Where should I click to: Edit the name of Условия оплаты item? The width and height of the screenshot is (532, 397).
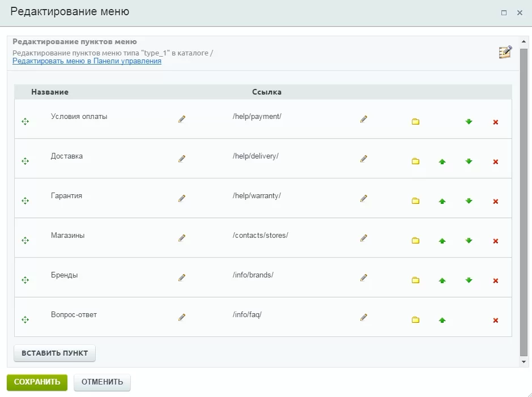(x=182, y=119)
